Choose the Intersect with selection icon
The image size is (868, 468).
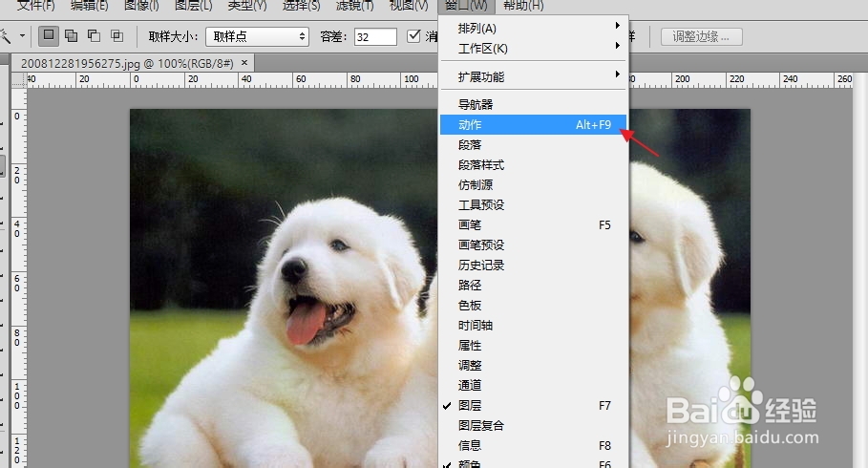116,36
